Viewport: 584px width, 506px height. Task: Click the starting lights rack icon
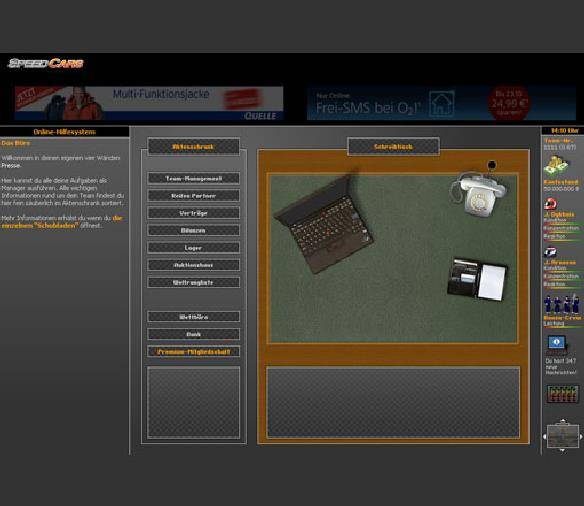tap(563, 394)
